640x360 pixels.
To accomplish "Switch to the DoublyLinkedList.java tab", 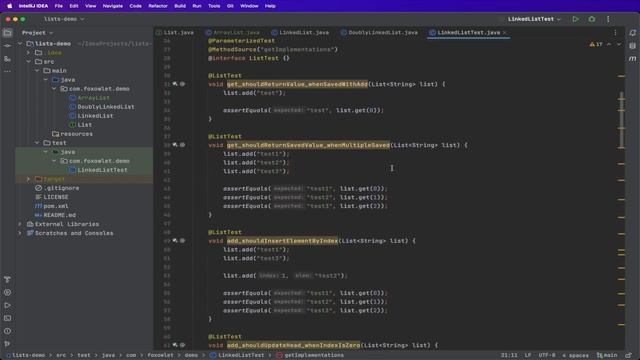I will click(x=379, y=33).
